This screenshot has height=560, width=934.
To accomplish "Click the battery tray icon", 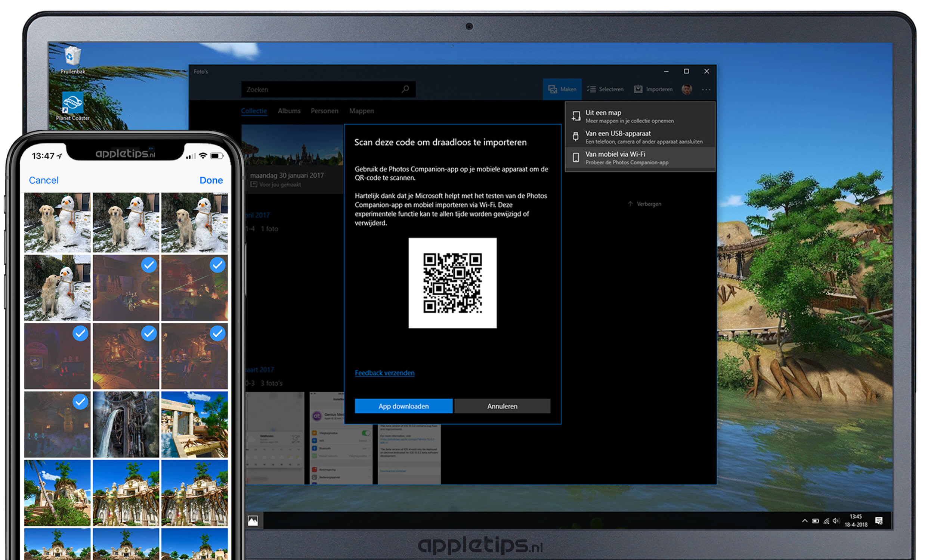I will [x=816, y=521].
